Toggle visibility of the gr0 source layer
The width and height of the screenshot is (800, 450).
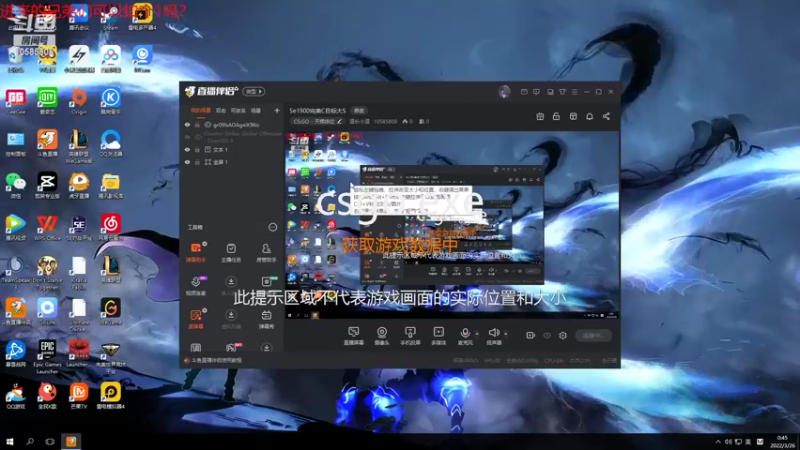(187, 124)
